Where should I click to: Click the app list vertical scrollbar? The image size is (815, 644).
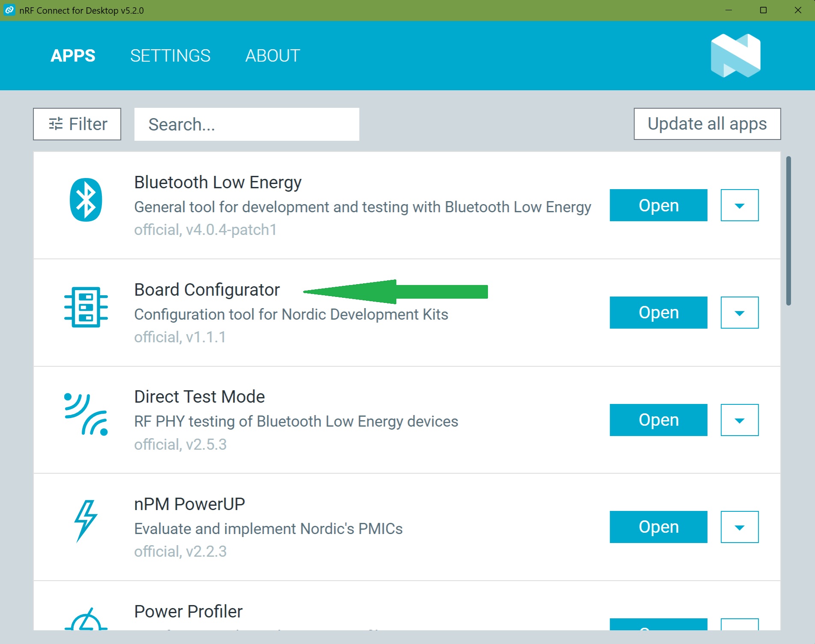point(788,231)
